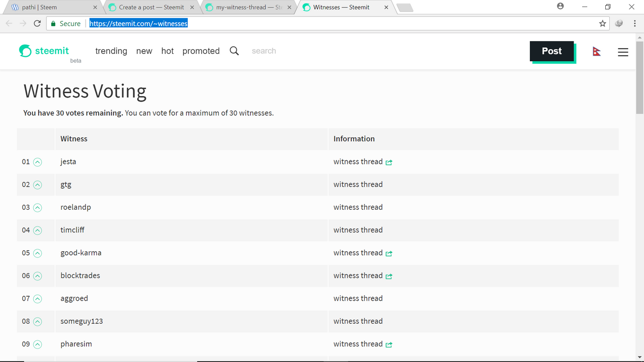Reload the page
This screenshot has height=362, width=644.
tap(37, 24)
